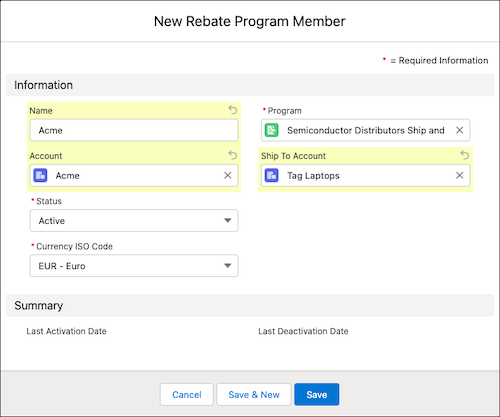Click the Save button
This screenshot has height=417, width=500.
[317, 394]
